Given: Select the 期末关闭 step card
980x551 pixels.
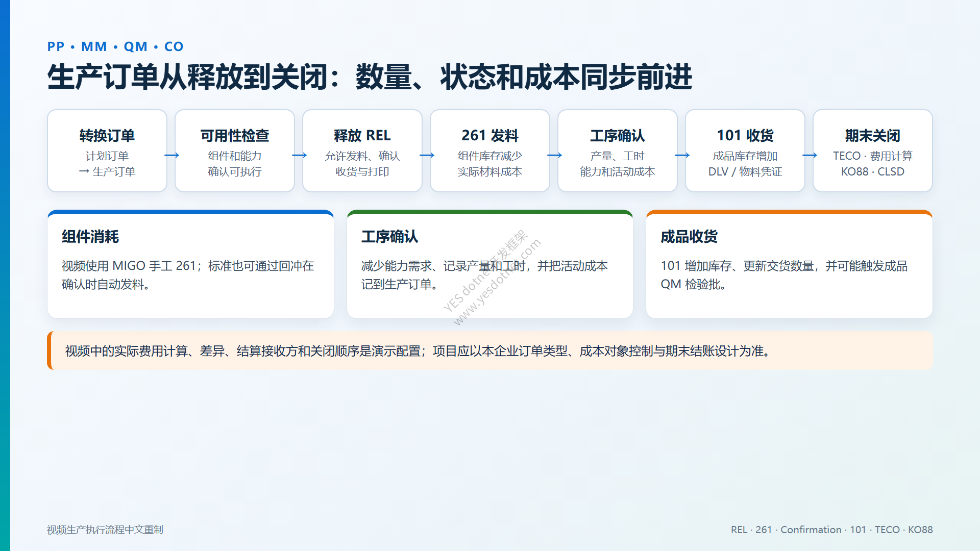Looking at the screenshot, I should point(873,151).
